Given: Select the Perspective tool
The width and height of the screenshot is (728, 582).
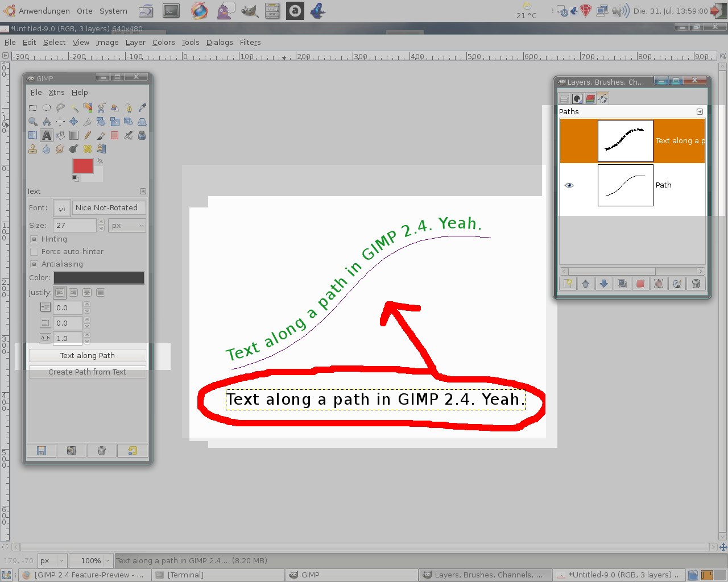Looking at the screenshot, I should 142,121.
